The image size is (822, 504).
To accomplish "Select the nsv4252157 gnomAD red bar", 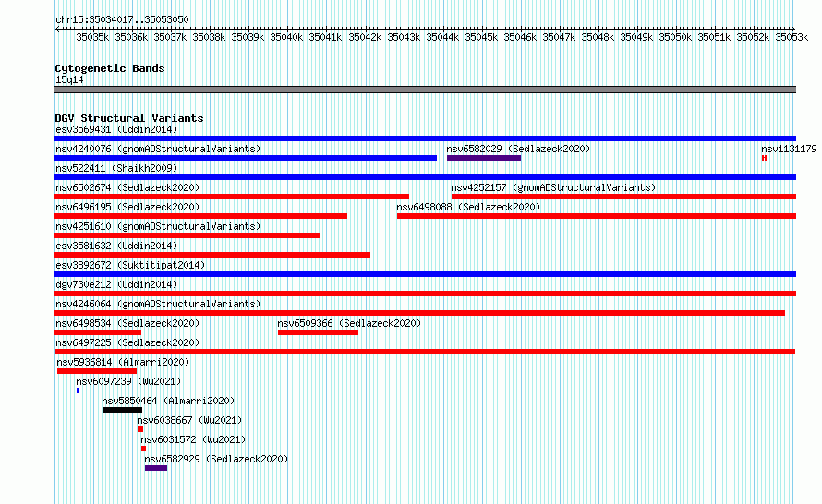I will pos(623,197).
